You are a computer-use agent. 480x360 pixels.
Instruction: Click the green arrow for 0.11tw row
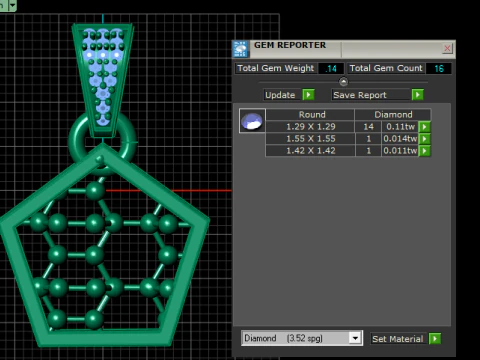tap(424, 127)
